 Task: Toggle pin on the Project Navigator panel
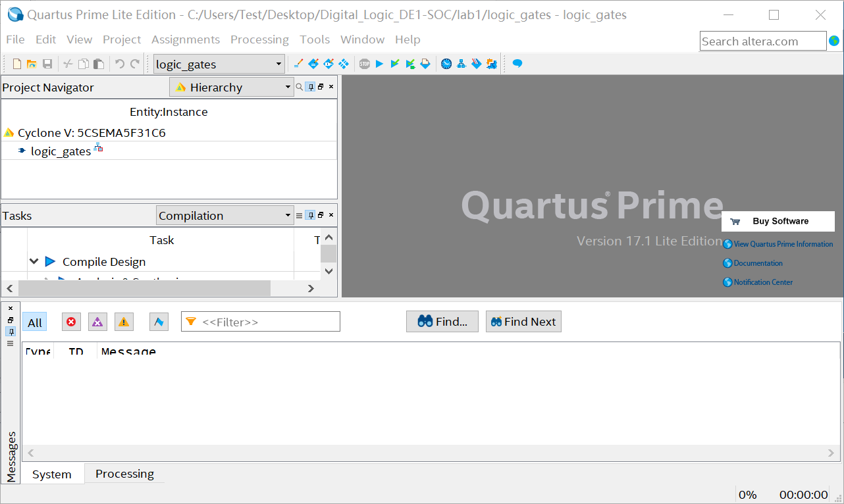(310, 87)
